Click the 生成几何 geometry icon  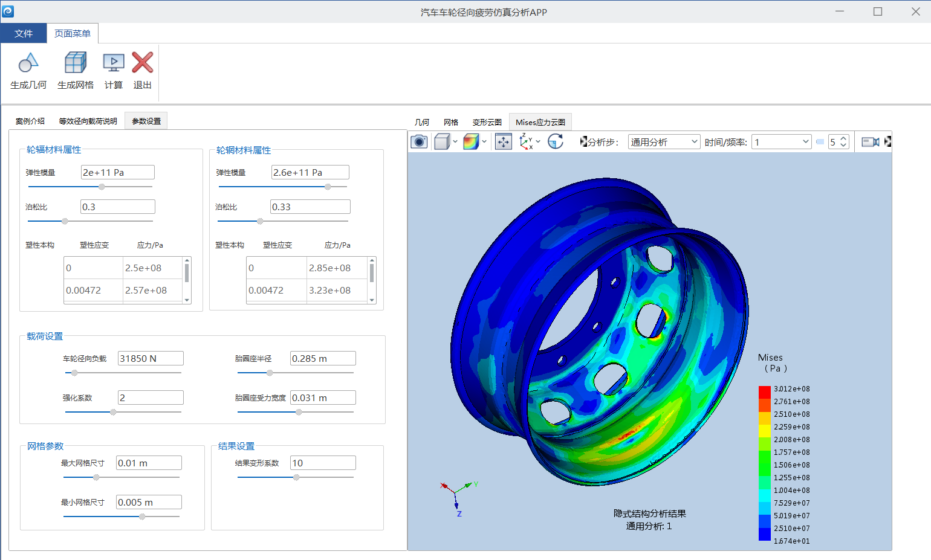click(x=28, y=63)
